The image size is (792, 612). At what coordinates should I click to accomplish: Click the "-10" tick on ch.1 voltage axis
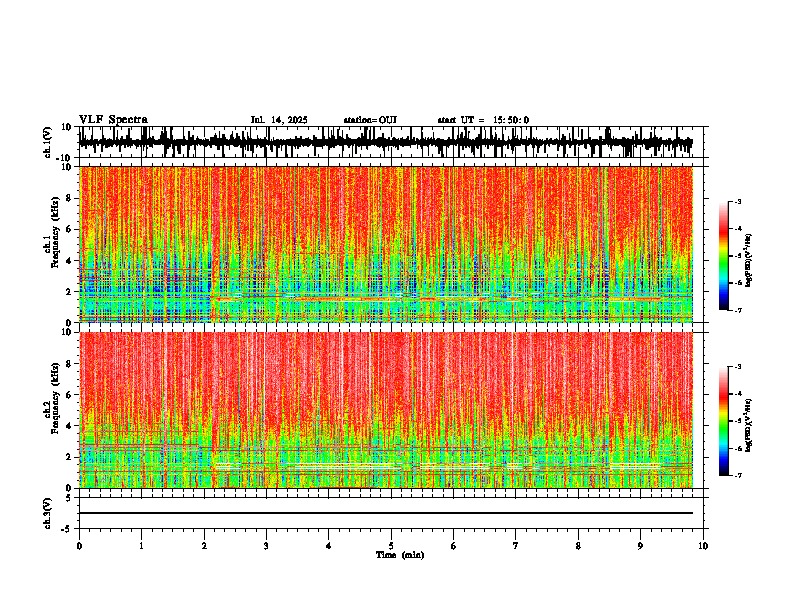(x=65, y=158)
